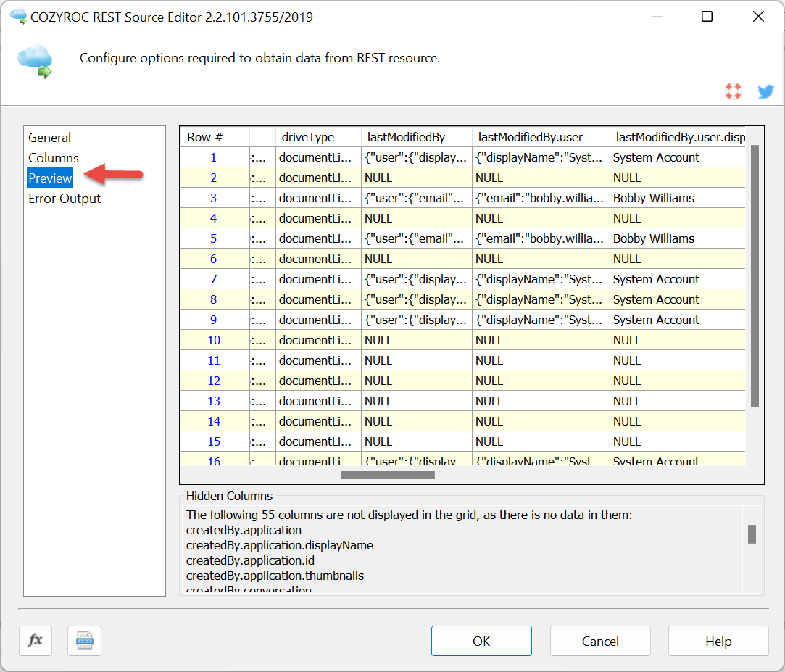Click the lastModifiedBy.user column header
Viewport: 785px width, 672px height.
pos(541,137)
